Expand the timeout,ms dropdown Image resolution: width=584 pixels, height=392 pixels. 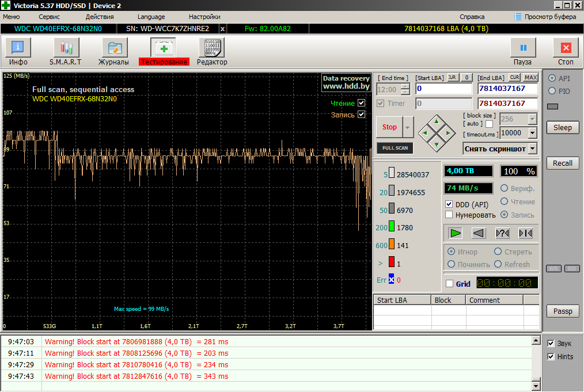pos(532,133)
